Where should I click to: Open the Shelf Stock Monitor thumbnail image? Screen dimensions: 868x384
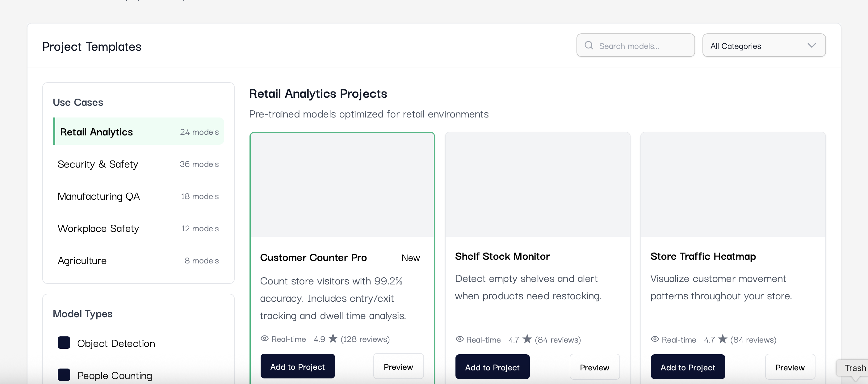coord(538,185)
